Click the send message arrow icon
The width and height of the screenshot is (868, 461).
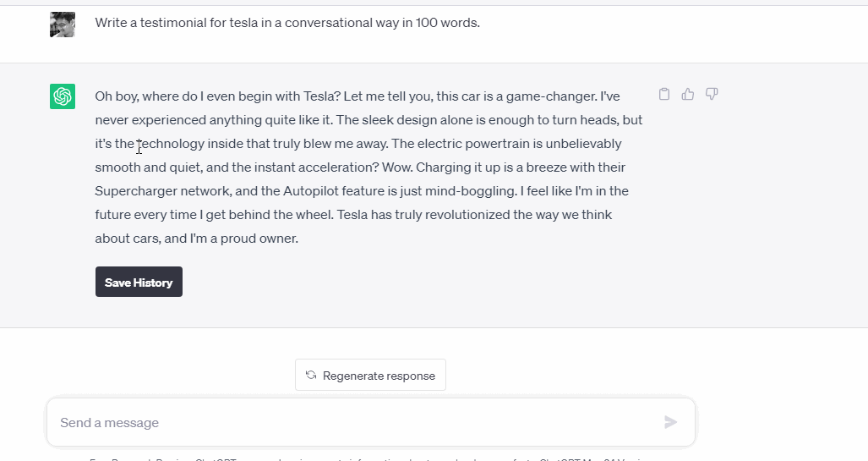pos(671,422)
